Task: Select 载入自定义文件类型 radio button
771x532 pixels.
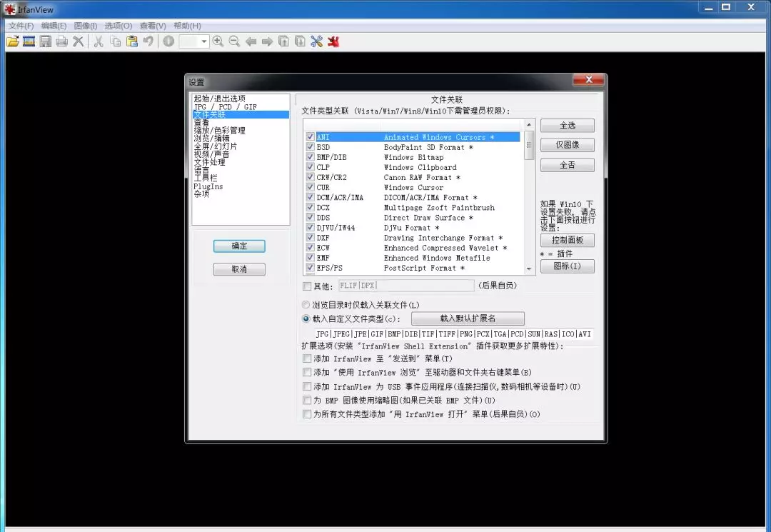Action: pyautogui.click(x=306, y=318)
